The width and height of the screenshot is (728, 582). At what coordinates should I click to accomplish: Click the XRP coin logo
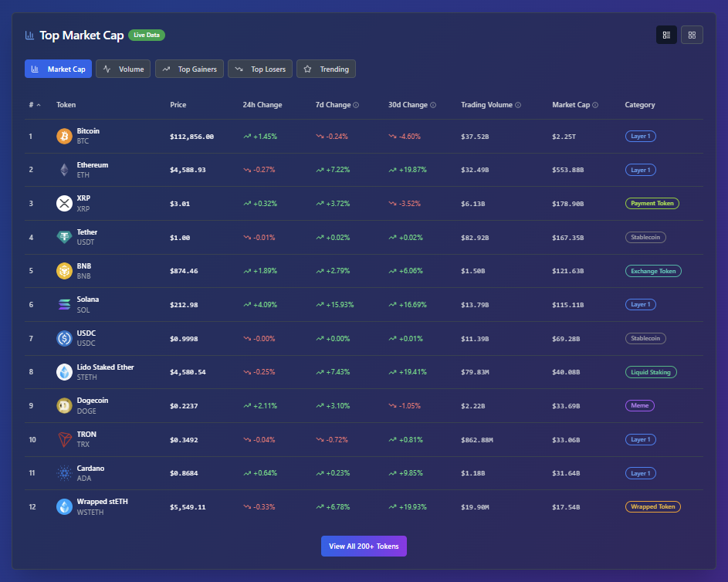tap(65, 203)
